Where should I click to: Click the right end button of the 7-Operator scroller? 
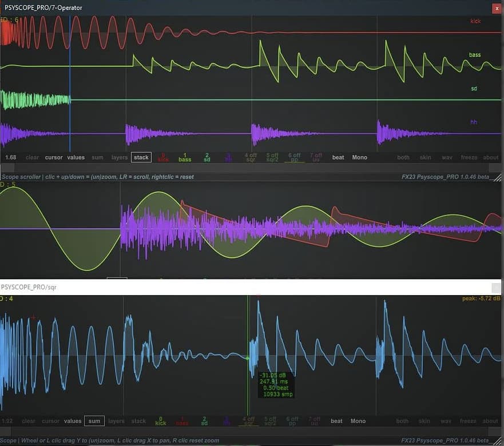495,168
